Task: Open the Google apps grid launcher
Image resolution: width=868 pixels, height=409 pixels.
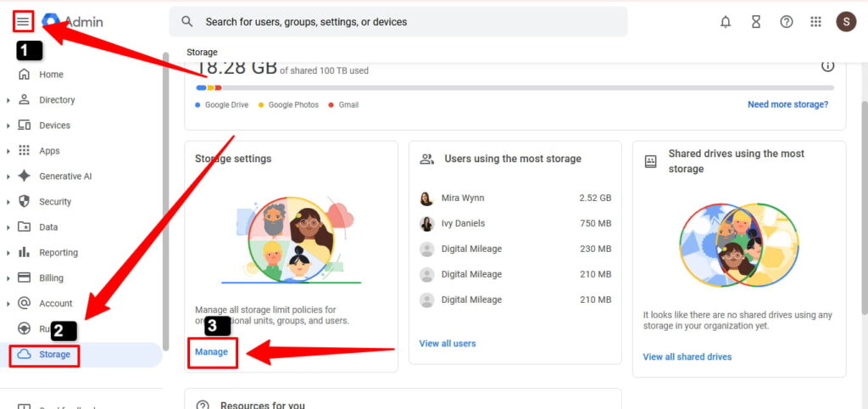Action: click(x=815, y=22)
